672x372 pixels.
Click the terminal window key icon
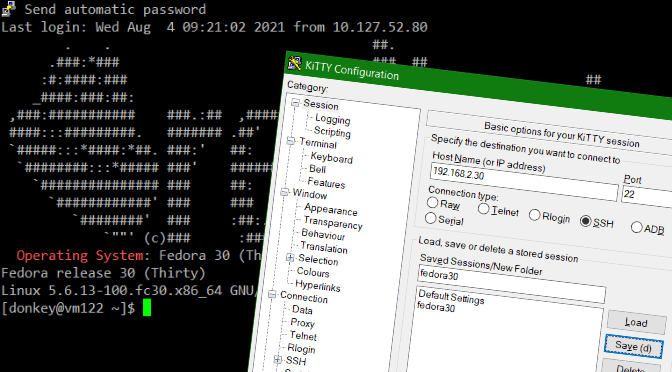click(x=9, y=9)
